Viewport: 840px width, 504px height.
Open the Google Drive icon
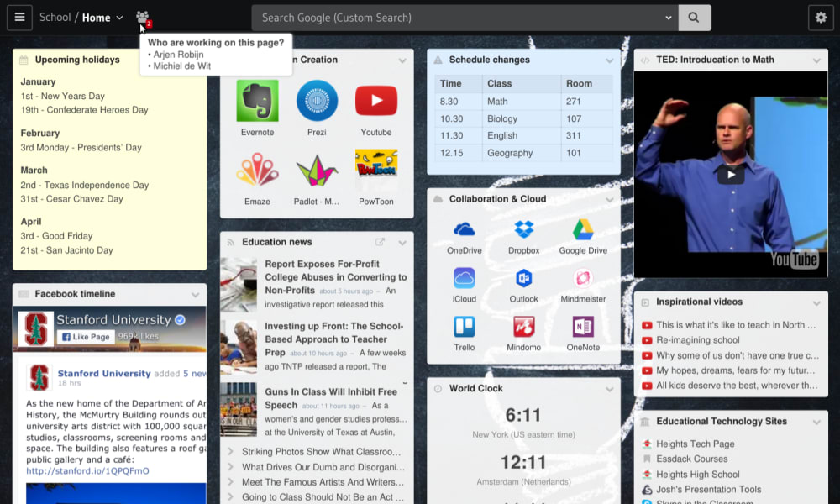coord(583,230)
